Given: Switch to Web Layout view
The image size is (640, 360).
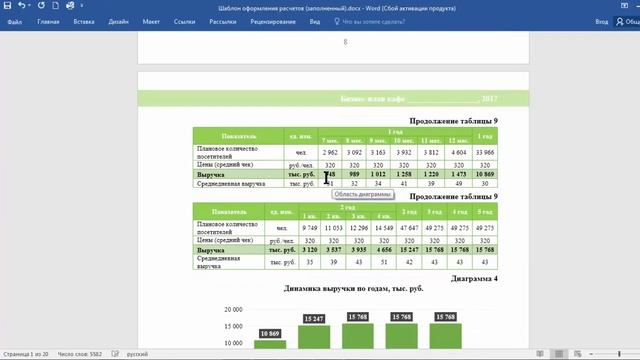Looking at the screenshot, I should 578,354.
